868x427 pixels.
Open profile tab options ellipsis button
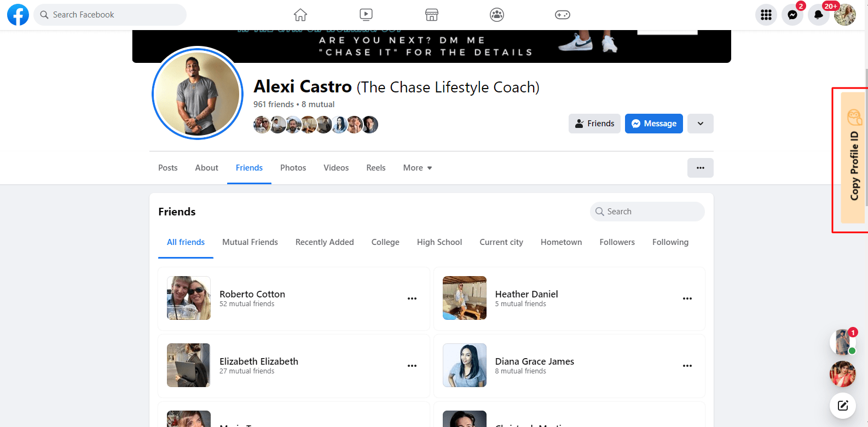[x=701, y=168]
